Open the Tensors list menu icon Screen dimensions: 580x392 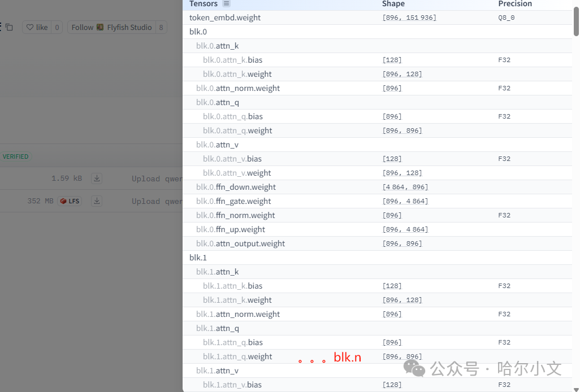coord(226,4)
